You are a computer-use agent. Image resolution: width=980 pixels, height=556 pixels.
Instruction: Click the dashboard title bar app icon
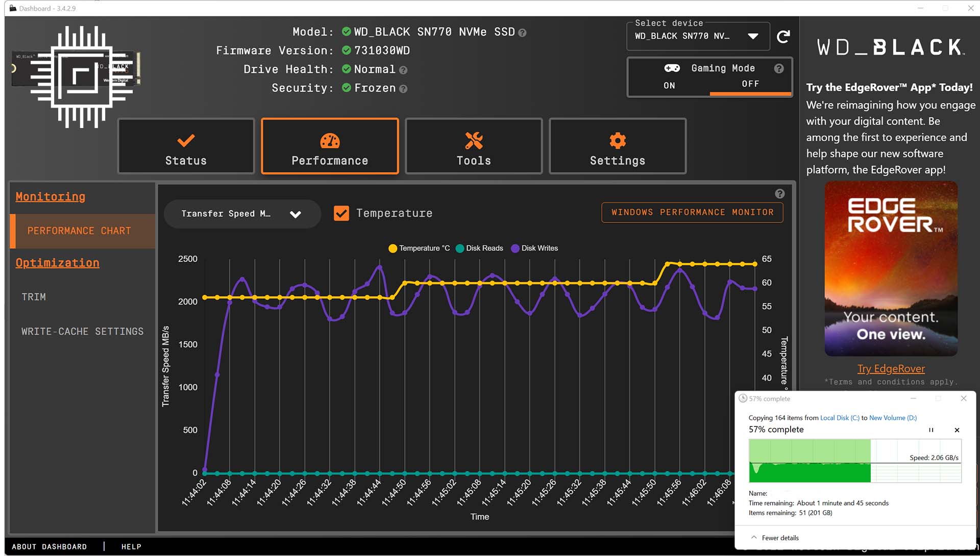click(13, 8)
